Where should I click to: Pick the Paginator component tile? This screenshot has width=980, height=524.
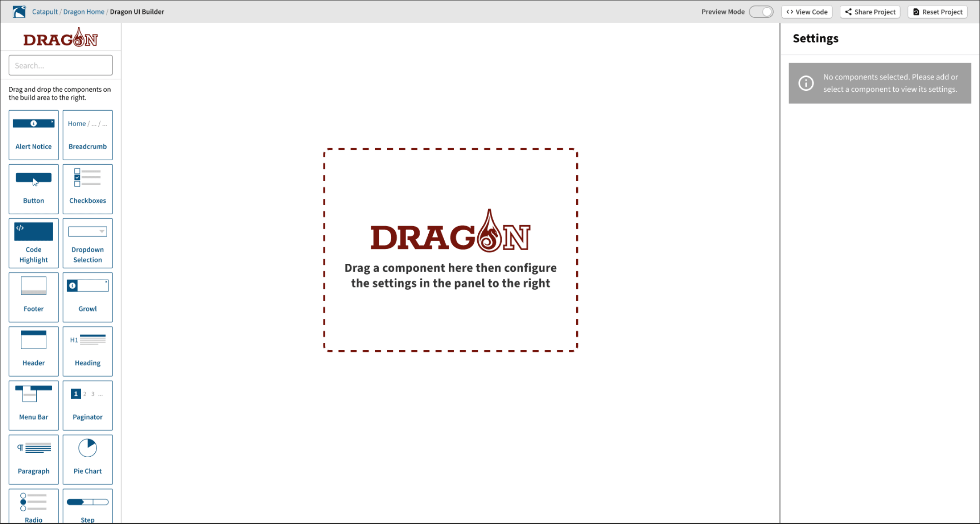[x=88, y=405]
